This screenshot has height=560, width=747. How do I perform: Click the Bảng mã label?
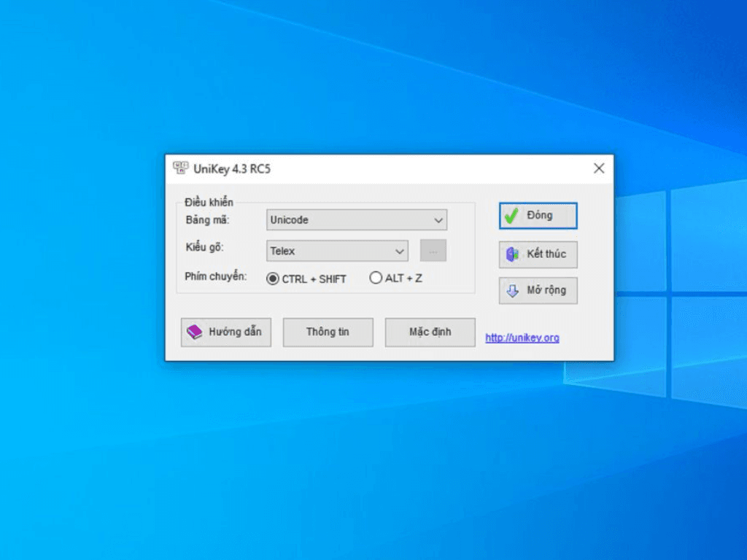pyautogui.click(x=207, y=219)
